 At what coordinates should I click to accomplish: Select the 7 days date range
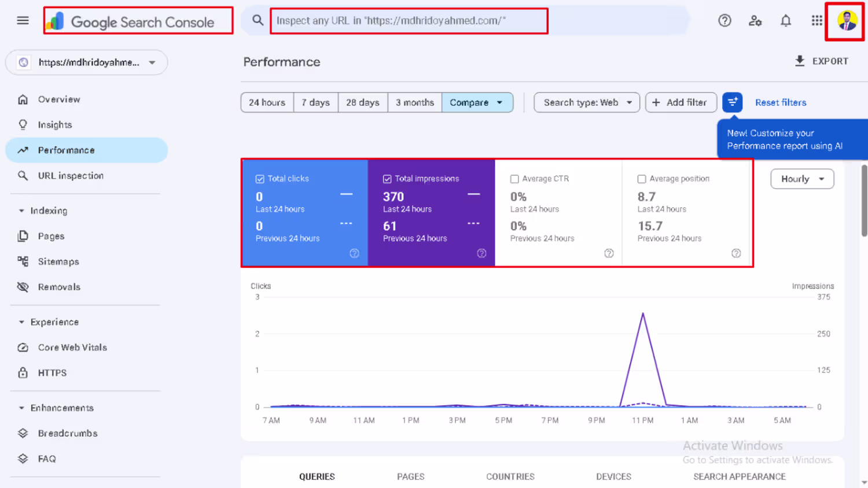coord(316,102)
